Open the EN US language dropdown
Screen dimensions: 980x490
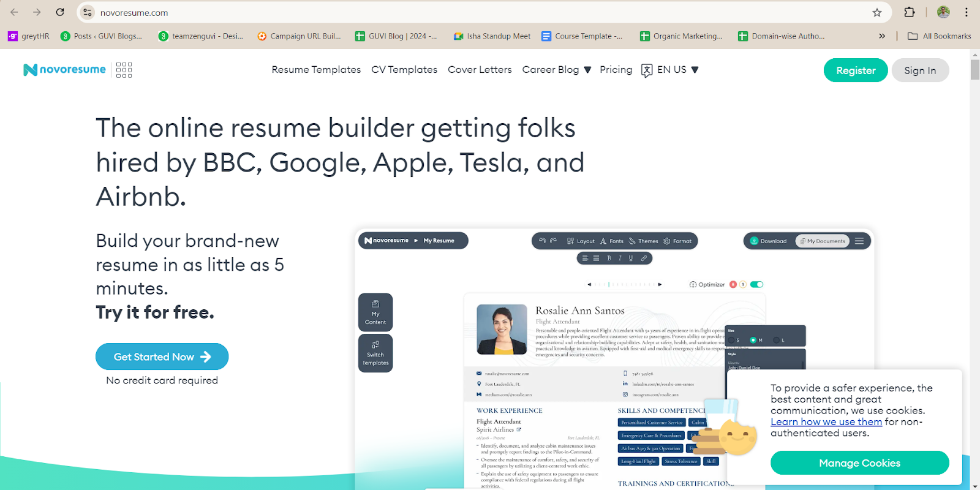click(x=677, y=70)
